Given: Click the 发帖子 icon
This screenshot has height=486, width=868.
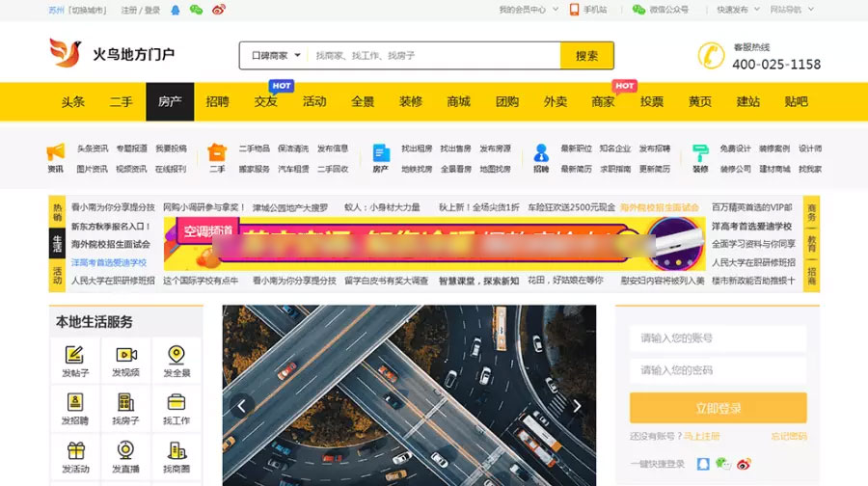Looking at the screenshot, I should [74, 354].
